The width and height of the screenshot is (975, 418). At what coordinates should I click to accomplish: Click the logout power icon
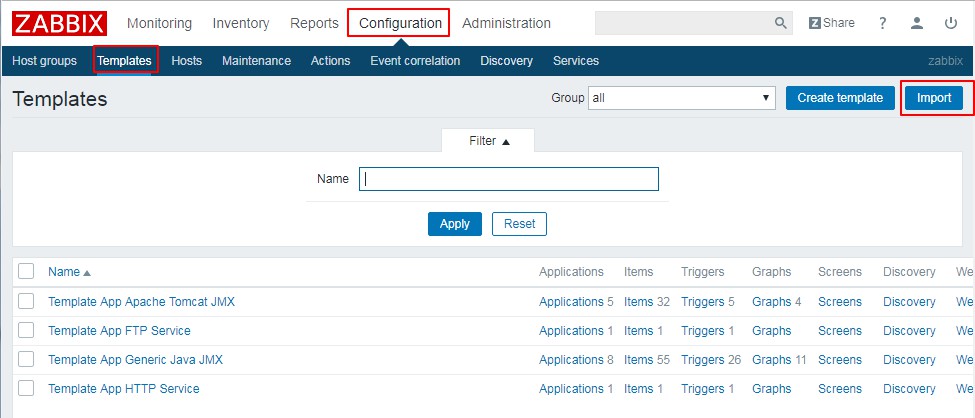[x=950, y=23]
